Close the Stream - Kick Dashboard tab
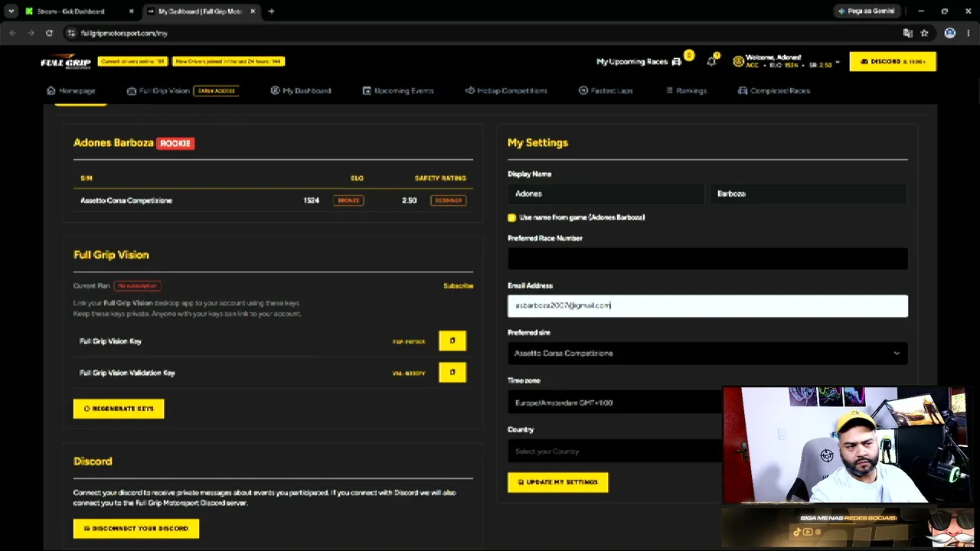This screenshot has width=980, height=551. point(132,11)
